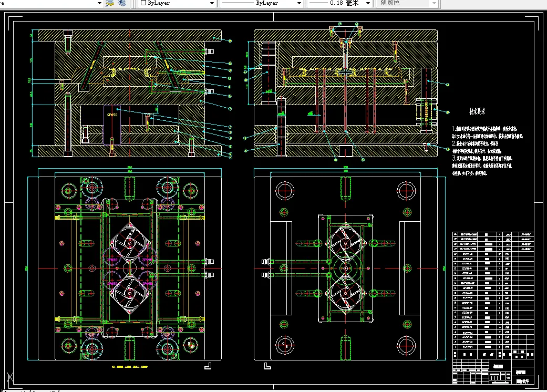Click the lower fan cavity in right plan view
547x392 pixels.
click(345, 293)
